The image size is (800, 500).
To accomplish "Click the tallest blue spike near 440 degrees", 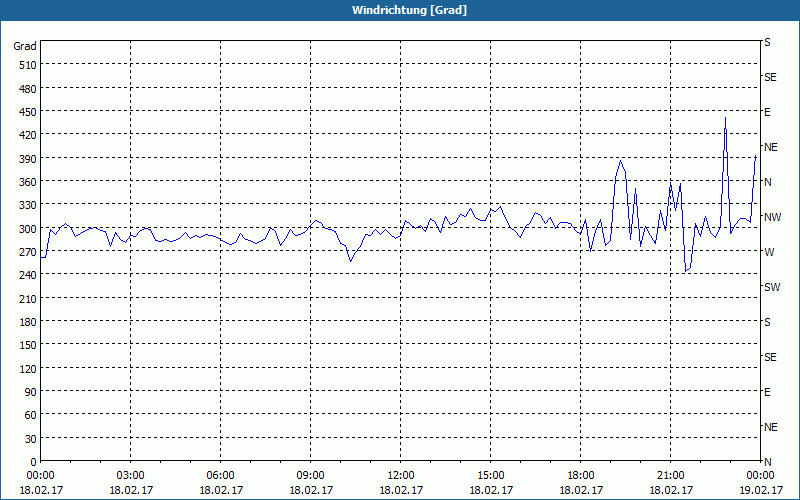I will pyautogui.click(x=725, y=119).
